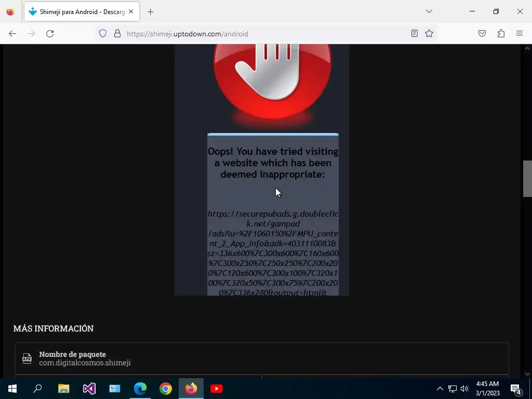Open the notification center
The width and height of the screenshot is (532, 399).
coord(516,389)
